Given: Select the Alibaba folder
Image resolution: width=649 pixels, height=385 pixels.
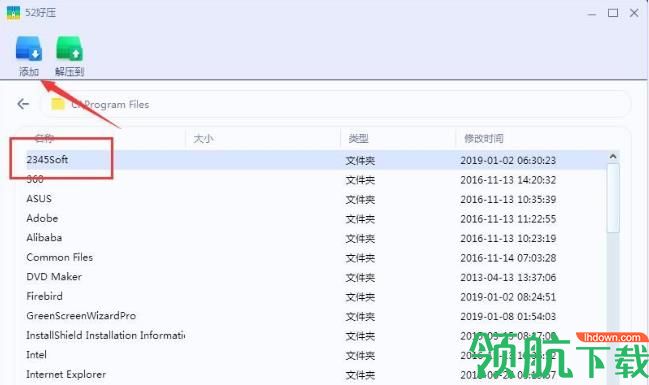Looking at the screenshot, I should [44, 238].
